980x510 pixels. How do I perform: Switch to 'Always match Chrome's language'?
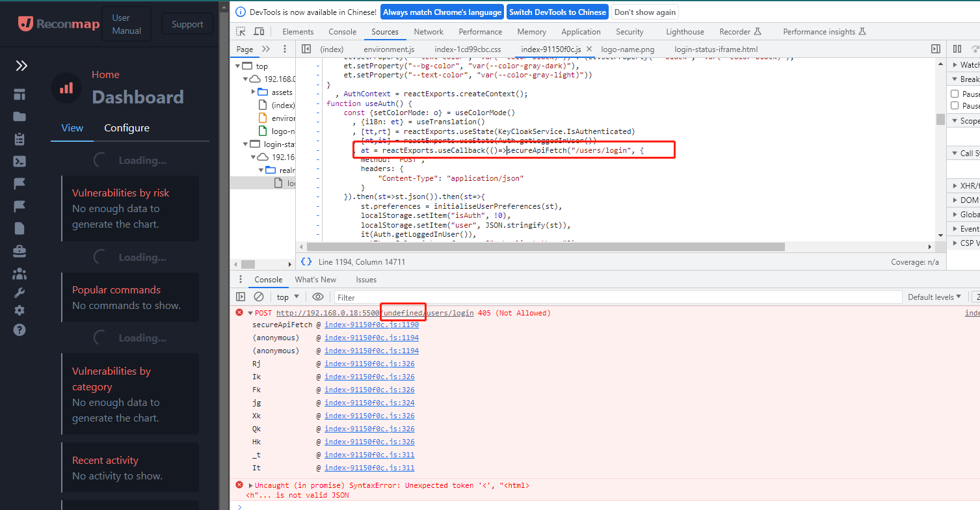tap(442, 11)
